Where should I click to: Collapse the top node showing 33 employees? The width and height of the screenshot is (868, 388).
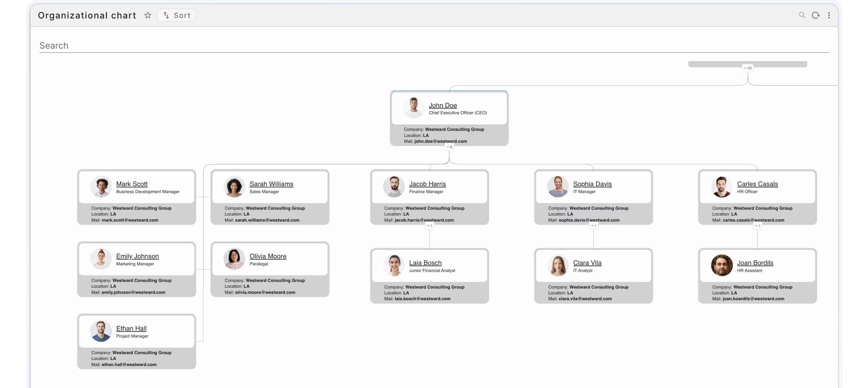coord(748,68)
